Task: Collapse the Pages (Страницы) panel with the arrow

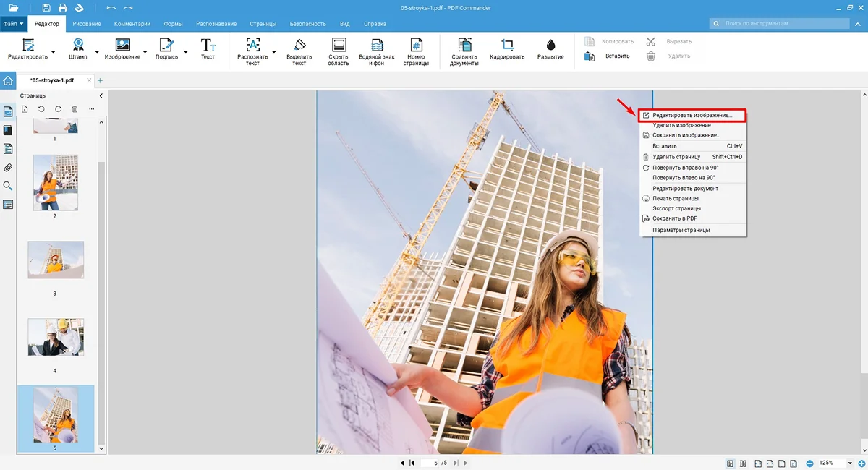Action: pyautogui.click(x=101, y=95)
